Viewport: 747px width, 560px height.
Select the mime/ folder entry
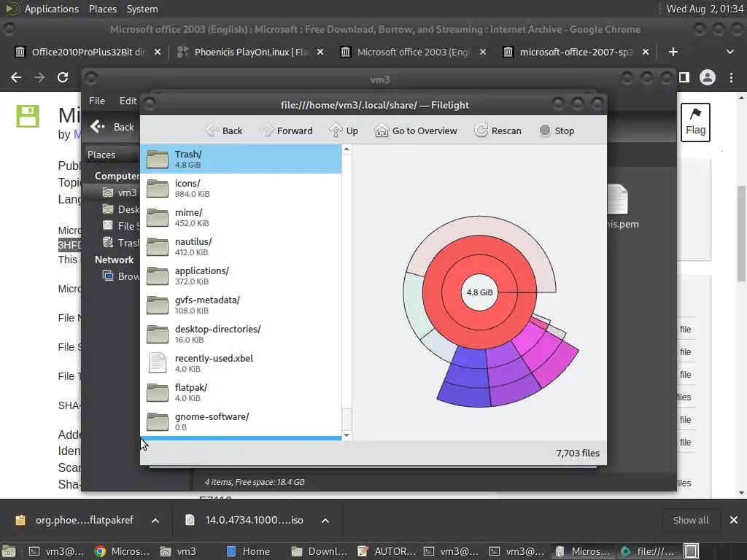[x=241, y=217]
